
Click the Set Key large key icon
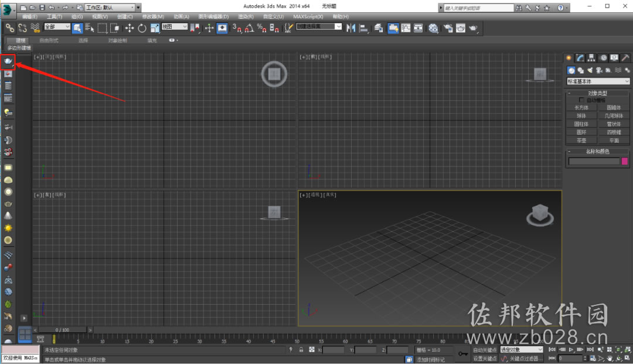[463, 354]
